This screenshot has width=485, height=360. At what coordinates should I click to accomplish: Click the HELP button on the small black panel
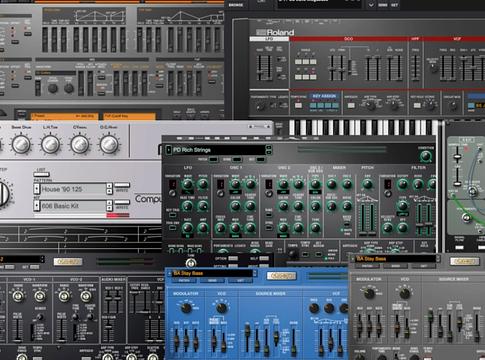click(x=264, y=258)
